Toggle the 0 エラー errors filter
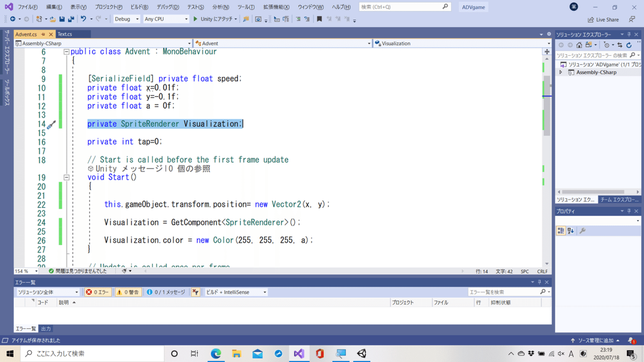 [98, 292]
